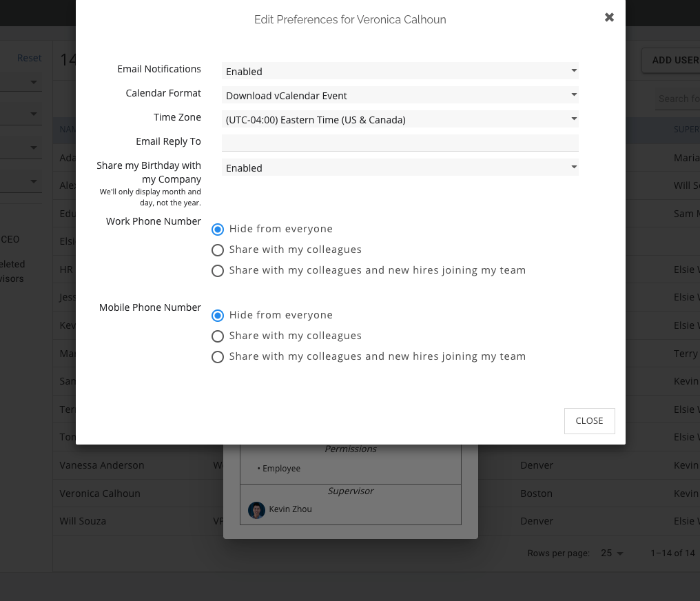Click the Vanessa Anderson table row

click(x=102, y=465)
